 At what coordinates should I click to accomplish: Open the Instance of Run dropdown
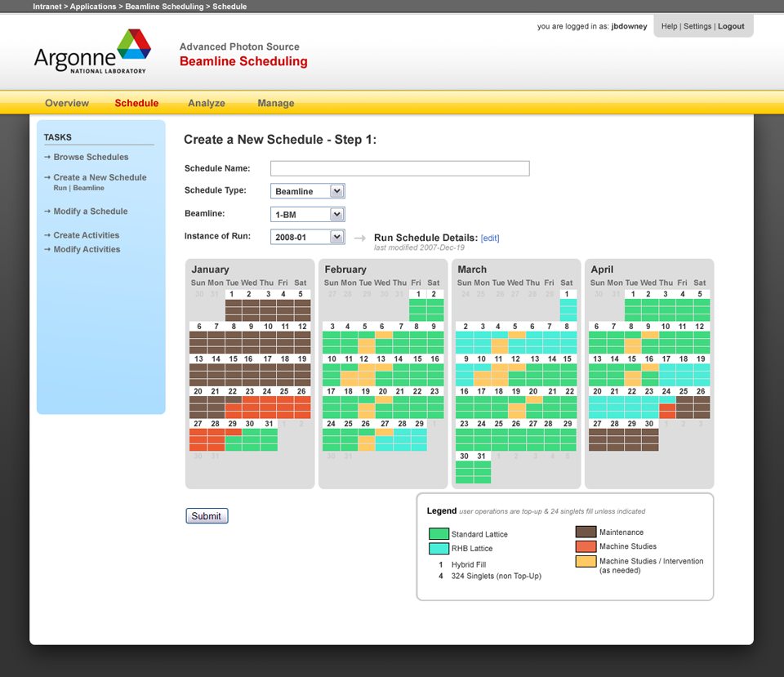(308, 237)
